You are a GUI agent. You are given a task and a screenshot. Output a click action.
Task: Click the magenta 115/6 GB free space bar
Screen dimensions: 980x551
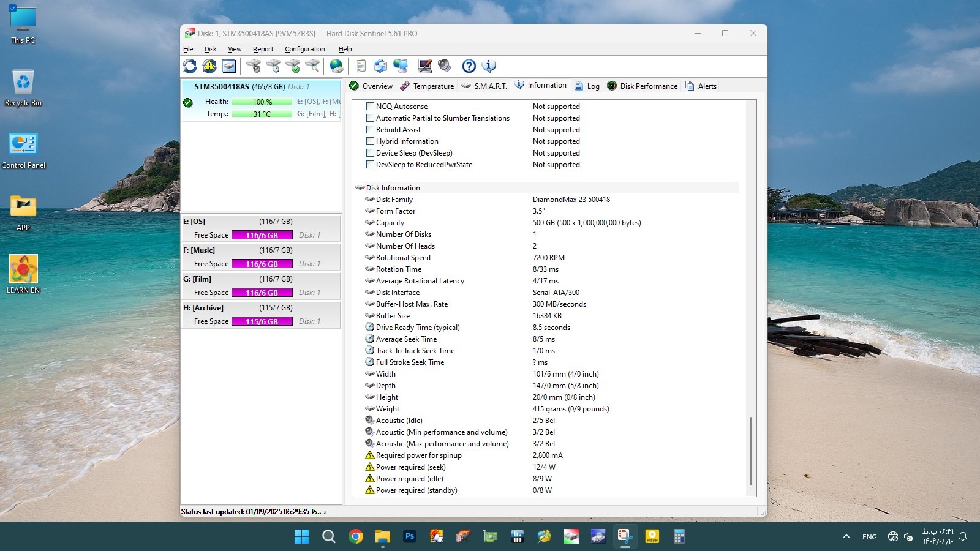coord(262,321)
